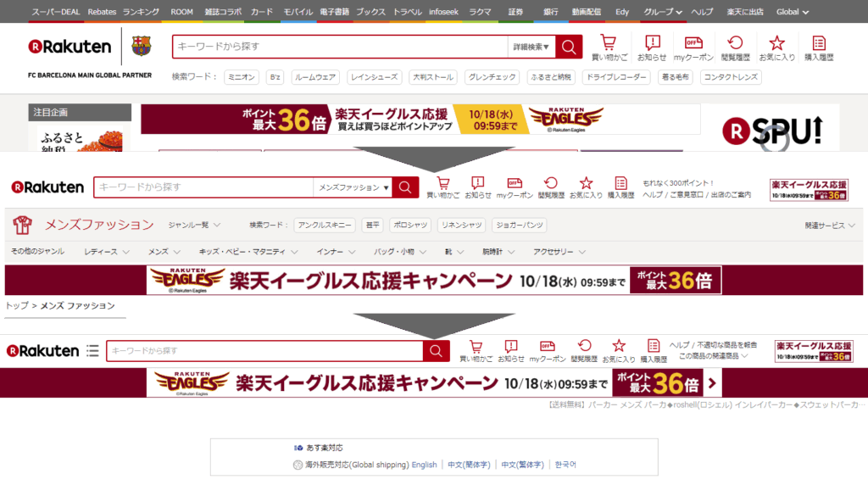Open cart icon in the middle header
This screenshot has width=868, height=485.
tap(442, 187)
